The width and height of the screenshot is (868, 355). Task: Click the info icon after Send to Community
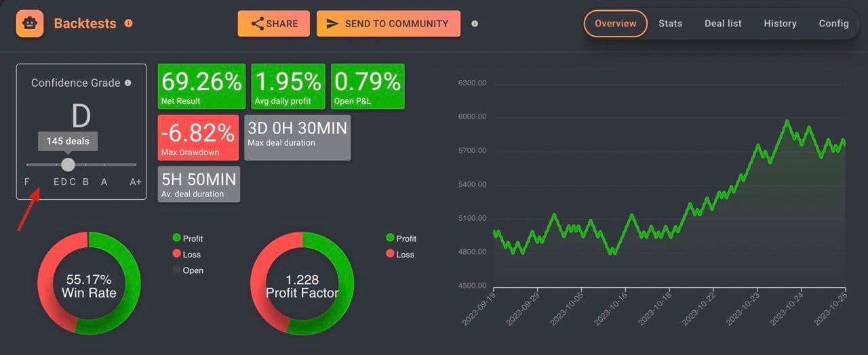(475, 24)
